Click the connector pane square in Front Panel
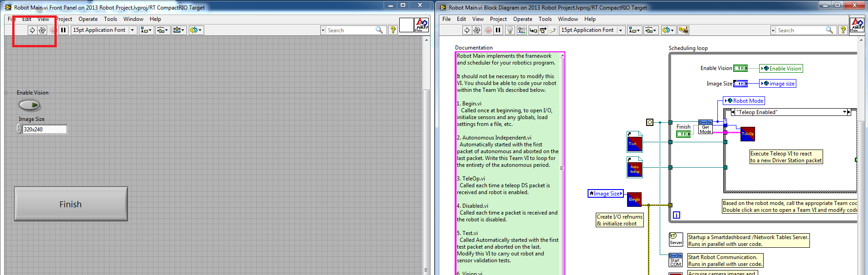The image size is (868, 275). [407, 25]
